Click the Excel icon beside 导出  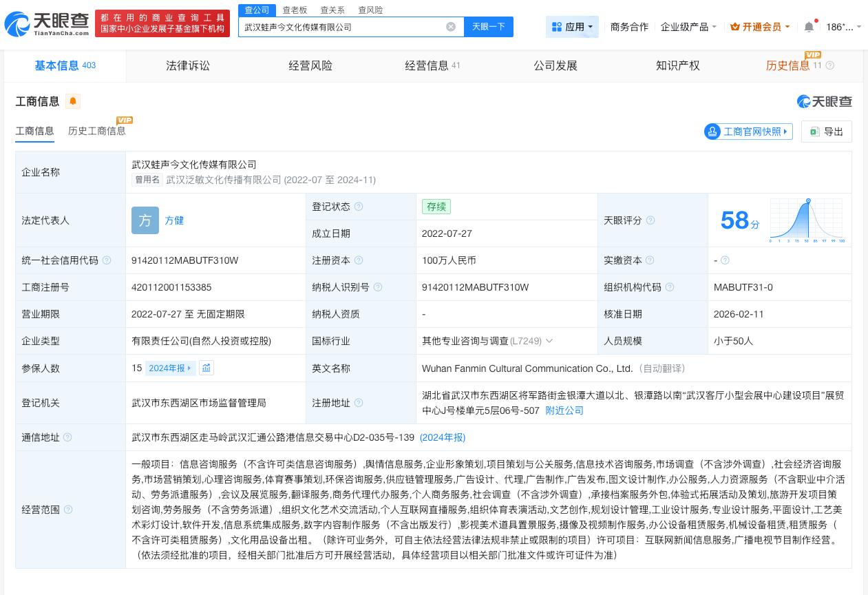[x=815, y=132]
